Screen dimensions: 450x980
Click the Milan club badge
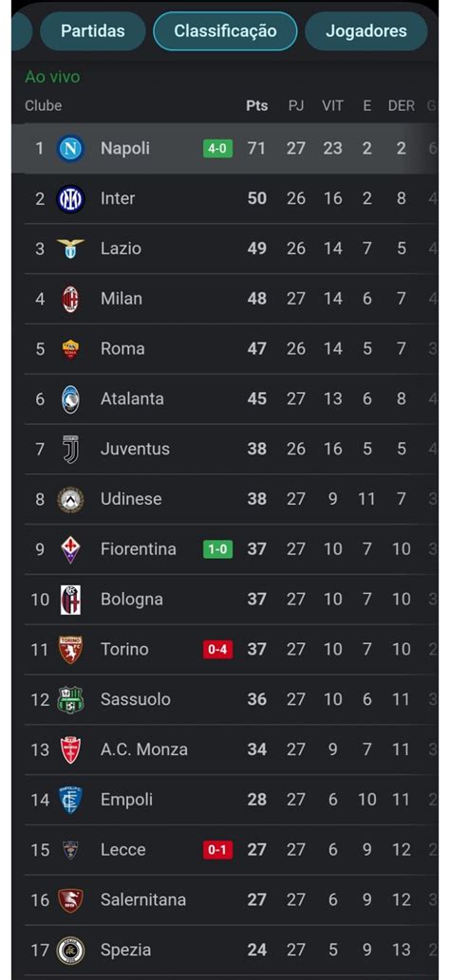coord(70,299)
